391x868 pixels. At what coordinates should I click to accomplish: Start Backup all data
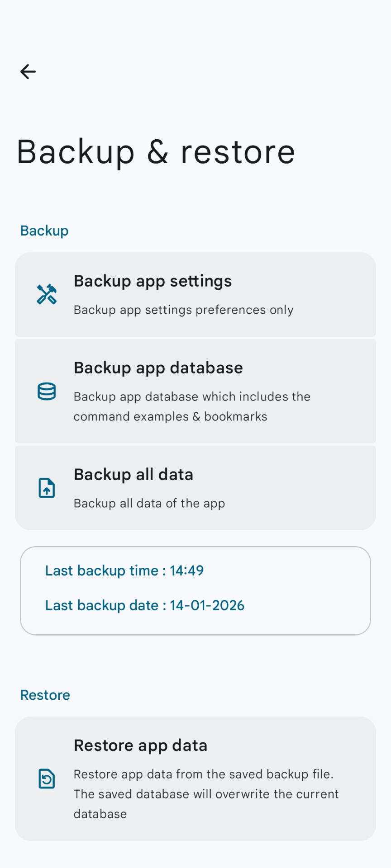195,487
